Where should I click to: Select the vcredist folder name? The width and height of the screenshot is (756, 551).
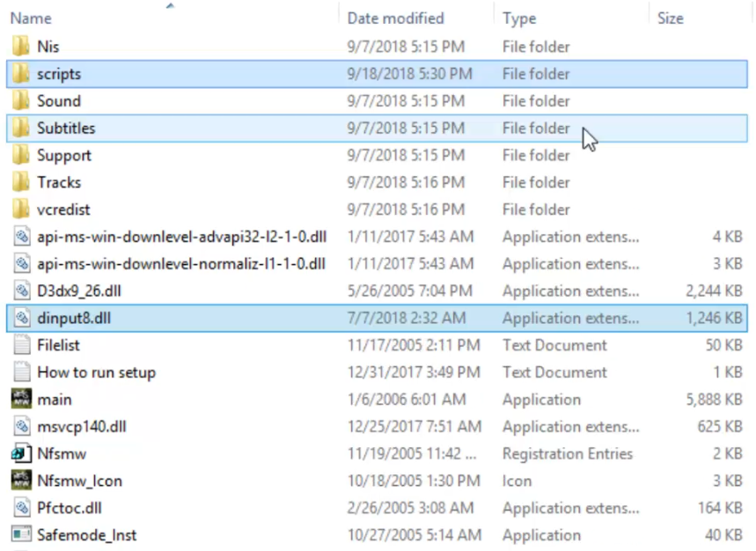click(x=63, y=209)
